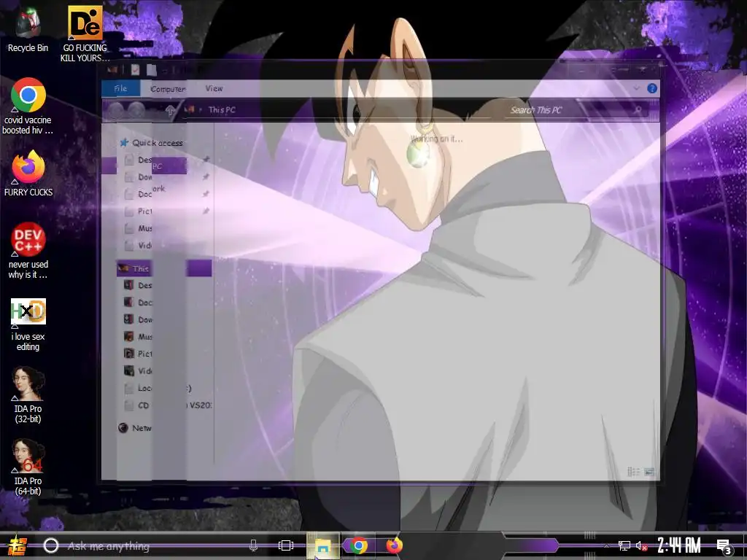Click the muted volume tray icon
This screenshot has height=560, width=747.
click(642, 545)
